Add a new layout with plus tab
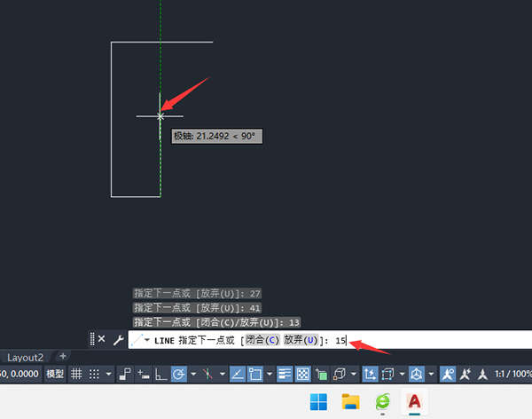532x419 pixels. [x=63, y=356]
